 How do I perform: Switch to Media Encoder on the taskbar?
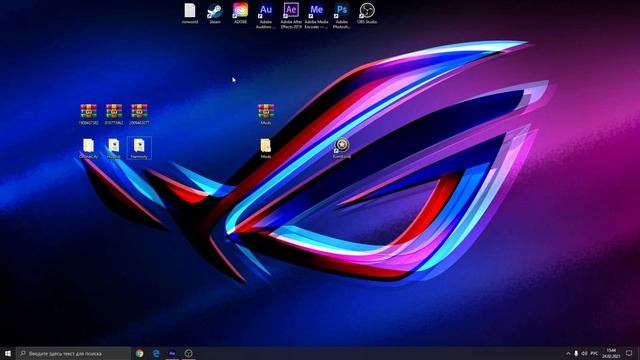click(172, 353)
